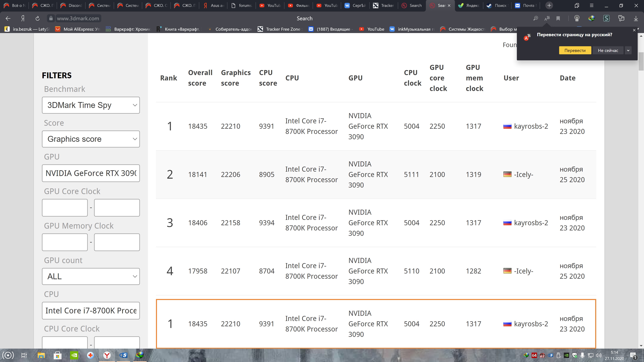
Task: Click the Не сейчас button
Action: (608, 50)
